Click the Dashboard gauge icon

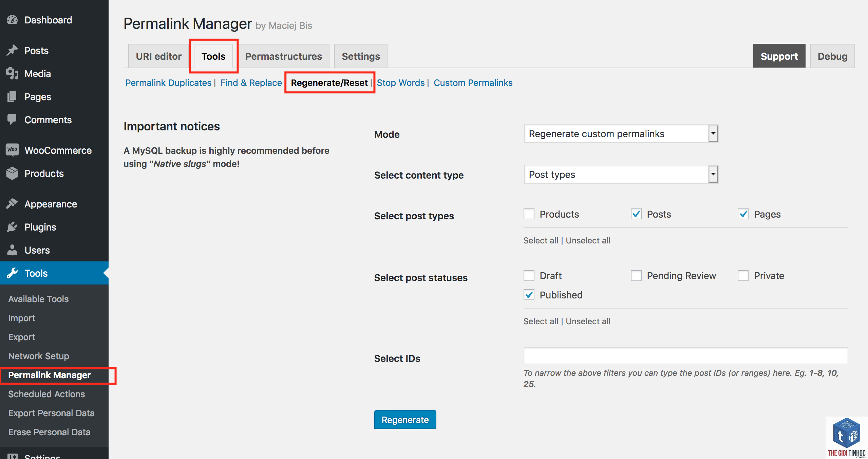click(12, 20)
